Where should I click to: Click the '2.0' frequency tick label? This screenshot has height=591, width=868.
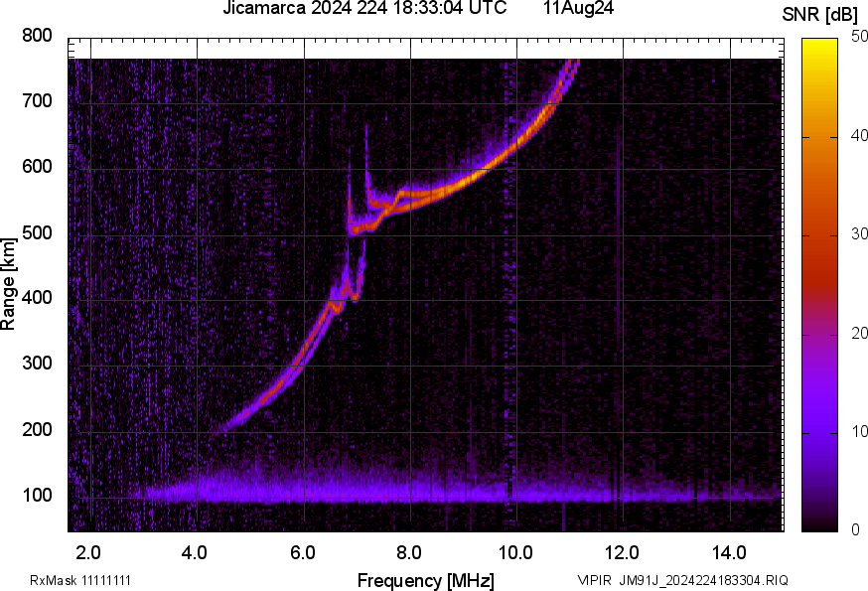88,552
